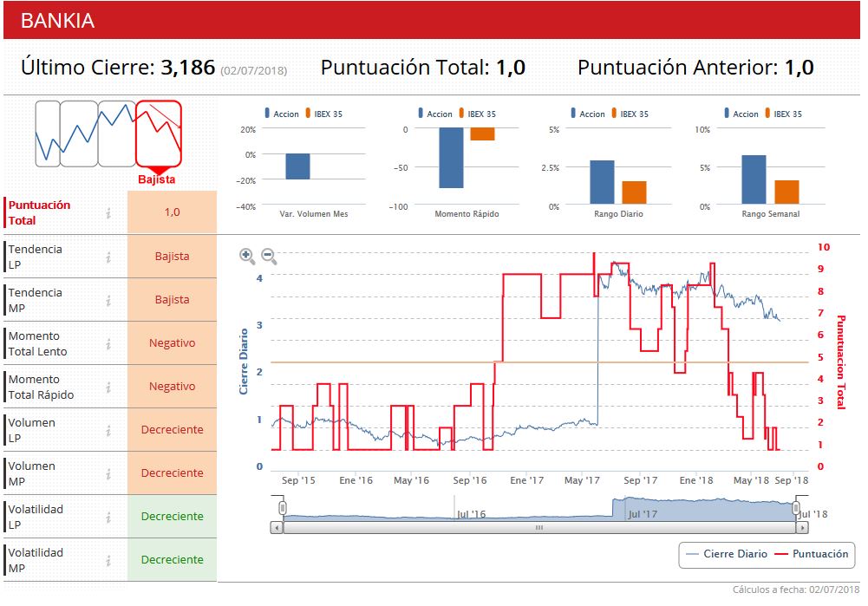The image size is (868, 606).
Task: Click blue Accion bar in Rango Diario
Action: click(x=603, y=182)
